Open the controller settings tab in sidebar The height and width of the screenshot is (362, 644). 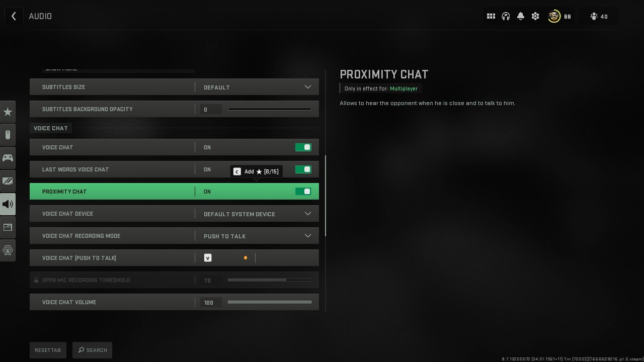(8, 158)
